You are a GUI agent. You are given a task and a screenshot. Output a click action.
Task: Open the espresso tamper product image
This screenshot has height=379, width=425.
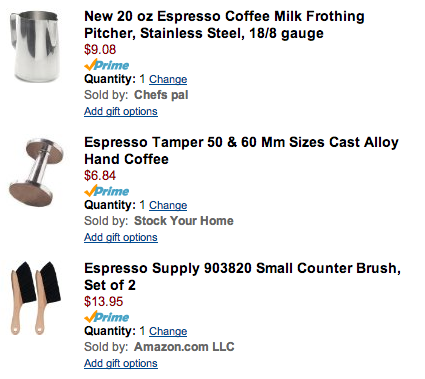pyautogui.click(x=36, y=173)
